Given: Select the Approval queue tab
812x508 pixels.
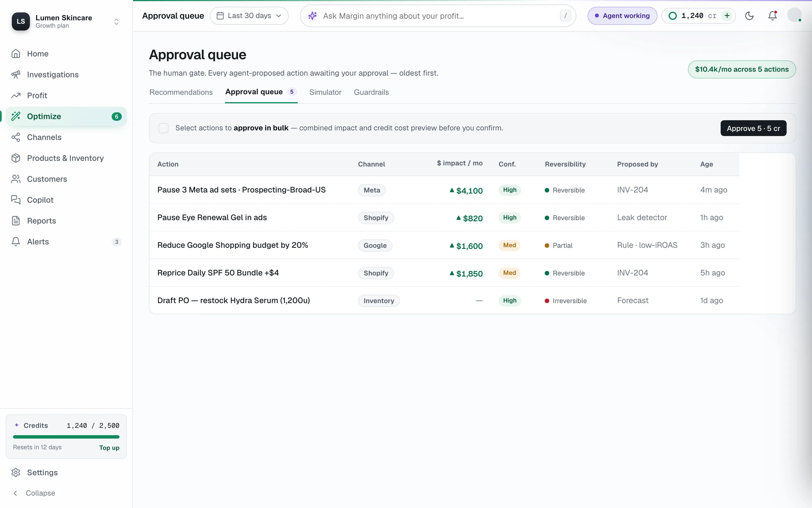Looking at the screenshot, I should click(261, 92).
